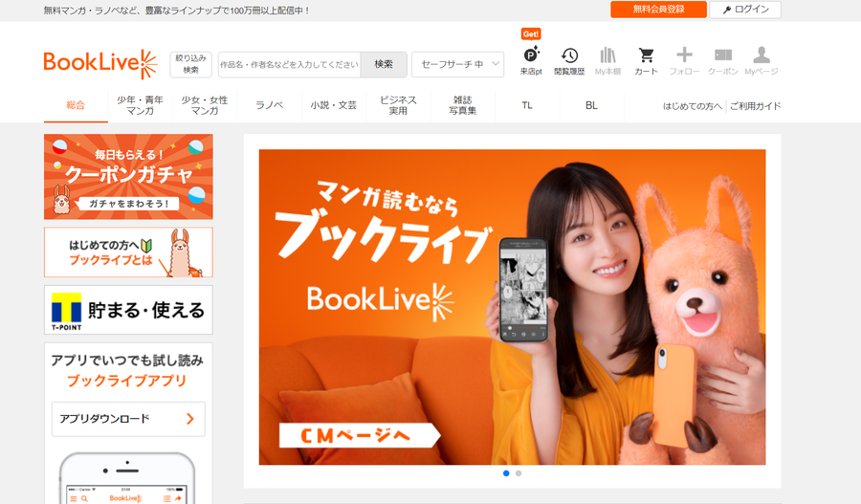The height and width of the screenshot is (504, 861).
Task: Click the BookLive logo in header
Action: coord(100,64)
